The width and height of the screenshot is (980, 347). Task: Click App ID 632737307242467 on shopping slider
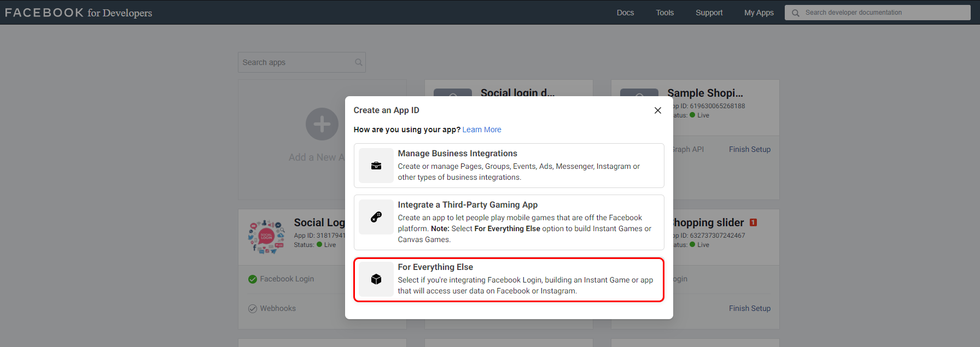(x=709, y=236)
